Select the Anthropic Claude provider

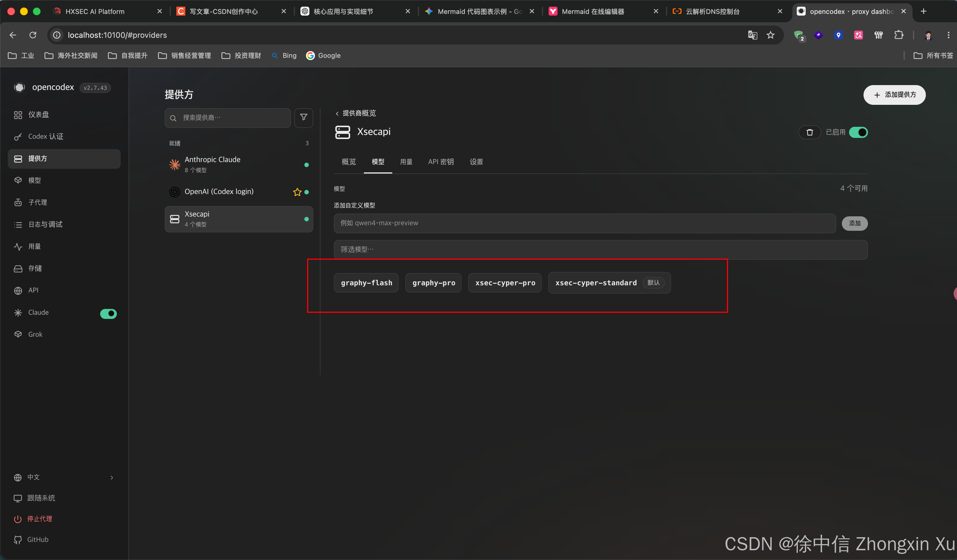click(x=239, y=164)
